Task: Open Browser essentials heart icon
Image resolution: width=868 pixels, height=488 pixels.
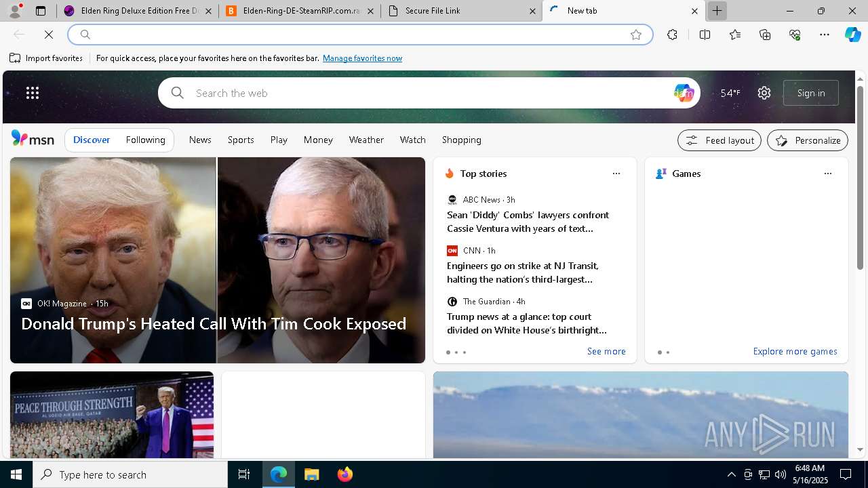Action: [795, 35]
